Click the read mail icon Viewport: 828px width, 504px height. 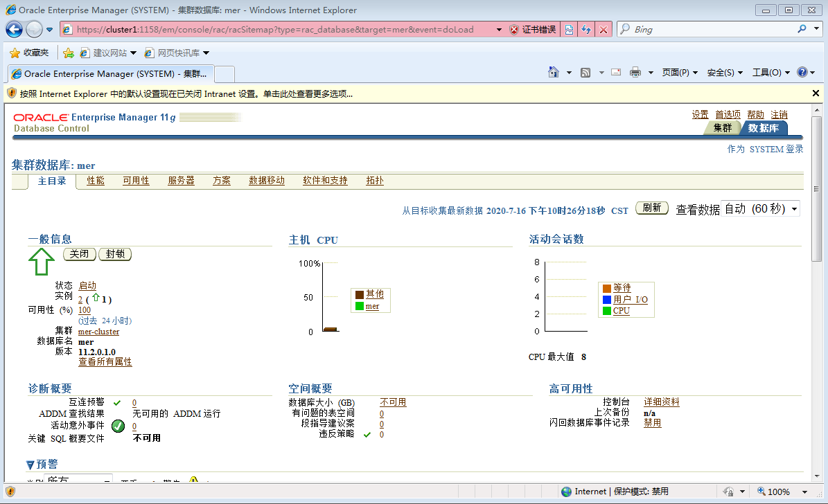[616, 72]
